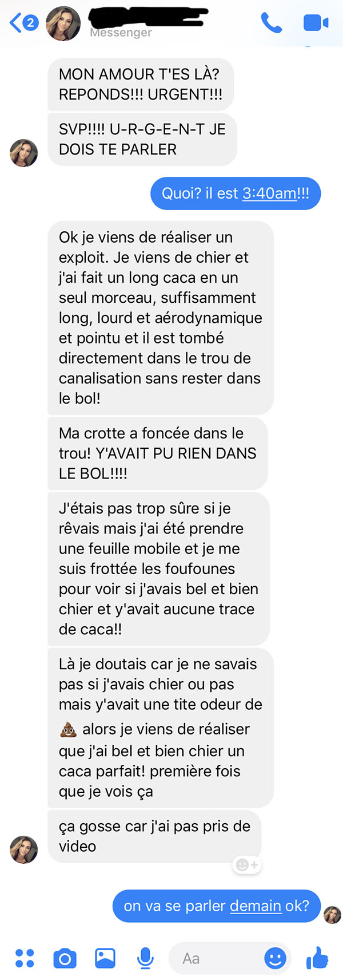The height and width of the screenshot is (980, 343).
Task: Tap the microphone to record voice message
Action: (x=146, y=958)
